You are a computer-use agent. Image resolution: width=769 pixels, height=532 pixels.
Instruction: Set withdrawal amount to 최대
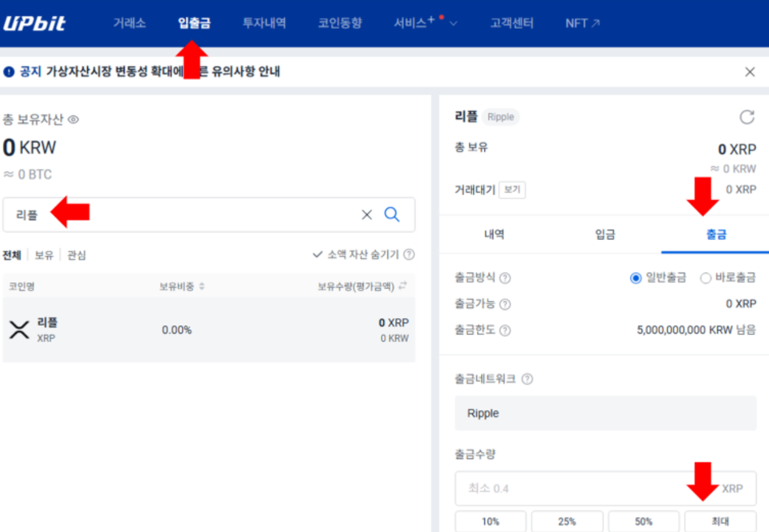[x=720, y=521]
